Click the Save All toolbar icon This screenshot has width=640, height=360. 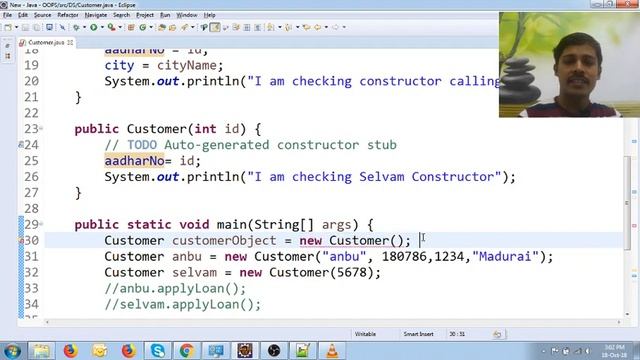36,27
